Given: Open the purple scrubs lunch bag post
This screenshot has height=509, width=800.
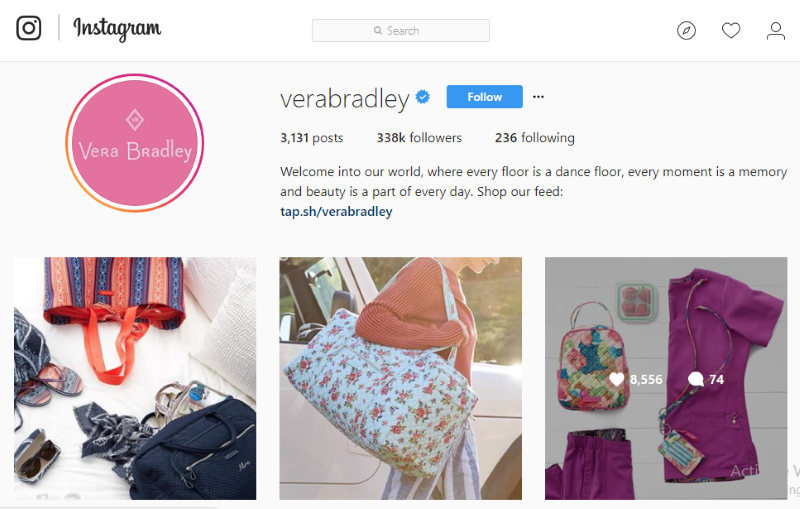Looking at the screenshot, I should pos(666,378).
